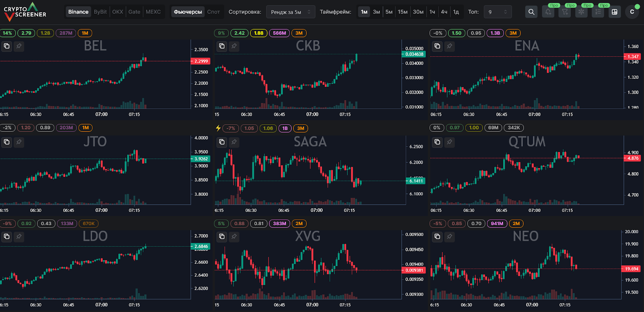Image resolution: width=644 pixels, height=312 pixels.
Task: Click the QTUM price label 4.876
Action: click(632, 158)
